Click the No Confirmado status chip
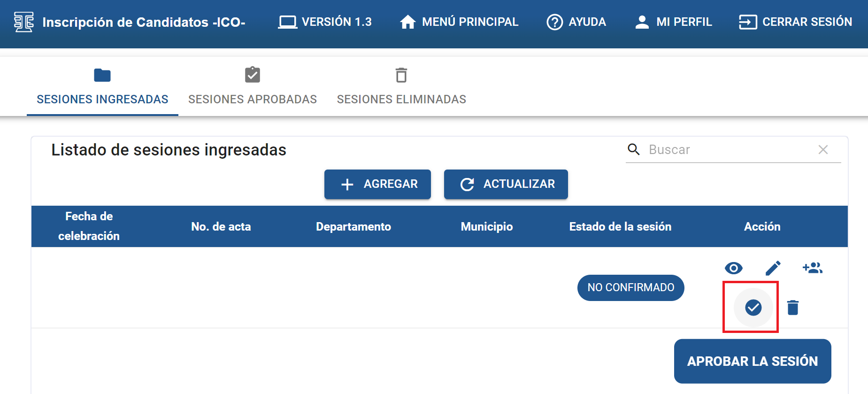The width and height of the screenshot is (868, 394). pos(630,287)
